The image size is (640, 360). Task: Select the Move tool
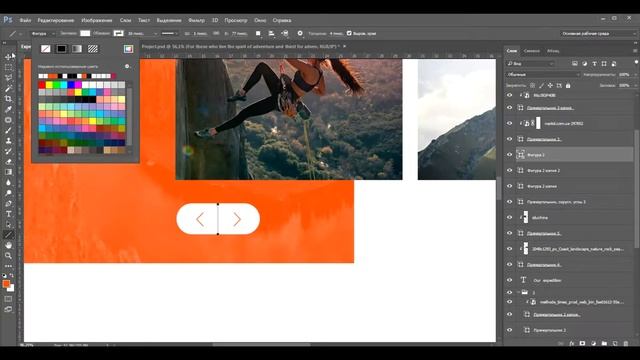8,57
